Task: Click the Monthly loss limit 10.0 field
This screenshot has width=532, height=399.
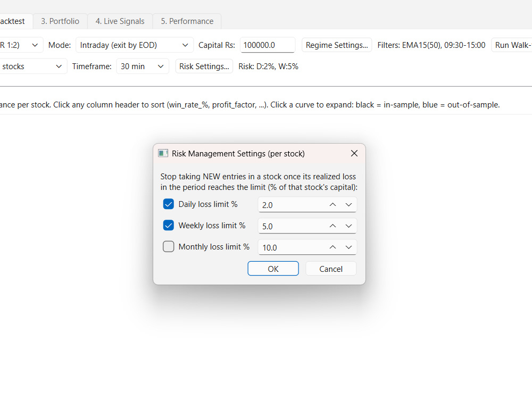Action: (x=307, y=247)
